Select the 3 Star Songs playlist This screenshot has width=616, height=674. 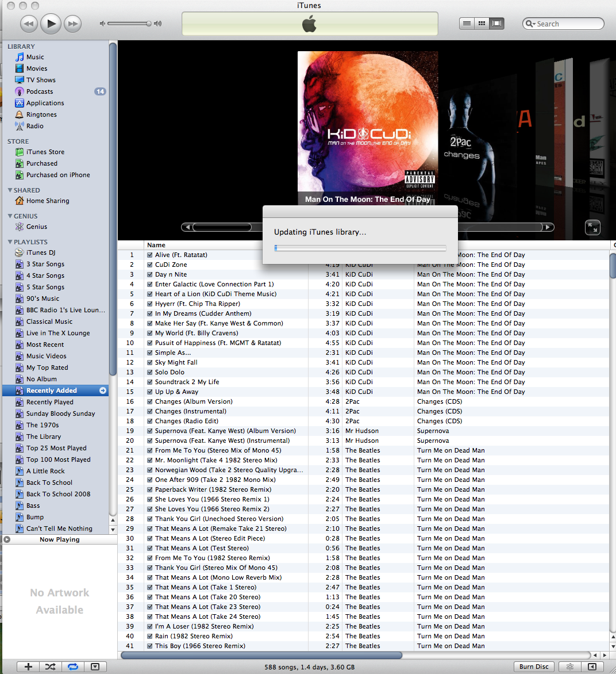(45, 265)
